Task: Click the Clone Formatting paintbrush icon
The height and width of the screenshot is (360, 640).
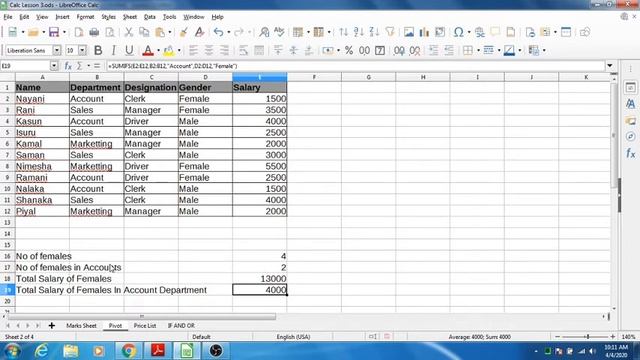Action: [184, 32]
